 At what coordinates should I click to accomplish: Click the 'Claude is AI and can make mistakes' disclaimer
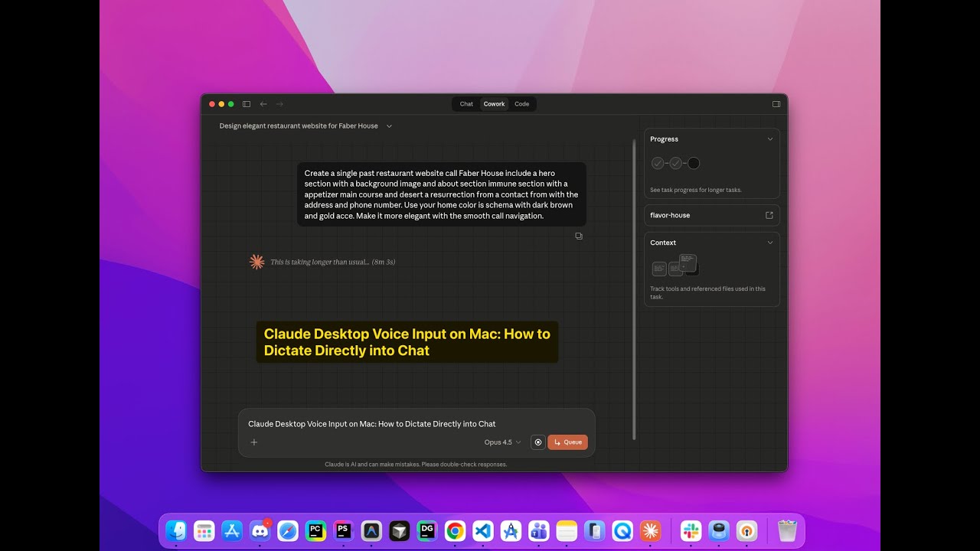[416, 464]
